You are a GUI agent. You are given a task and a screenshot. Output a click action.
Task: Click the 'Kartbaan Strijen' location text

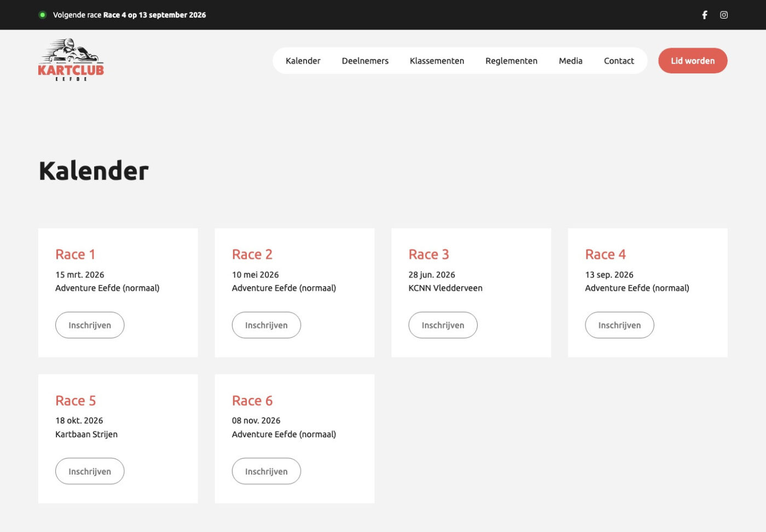pyautogui.click(x=86, y=434)
